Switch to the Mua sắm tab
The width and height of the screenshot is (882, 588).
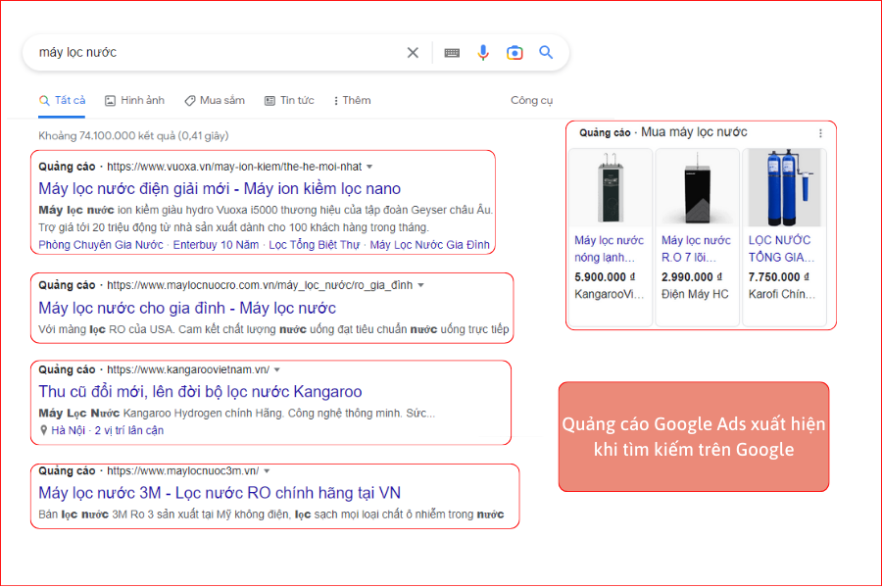[x=215, y=101]
